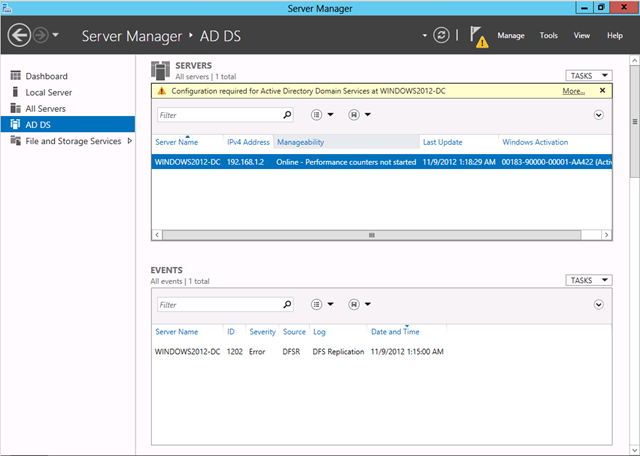
Task: Sort events by Source column
Action: pos(294,331)
